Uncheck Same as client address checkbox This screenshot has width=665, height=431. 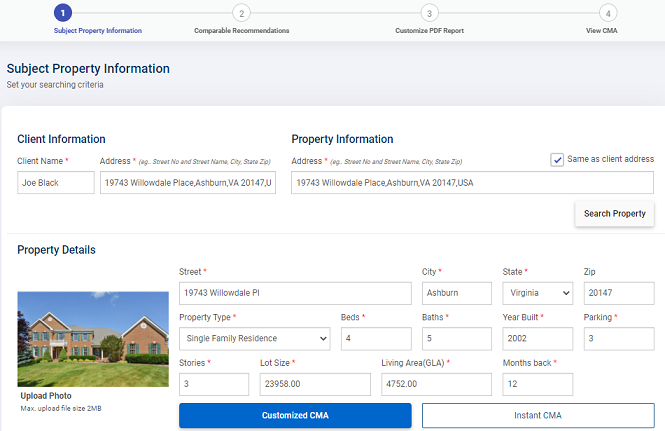click(557, 160)
